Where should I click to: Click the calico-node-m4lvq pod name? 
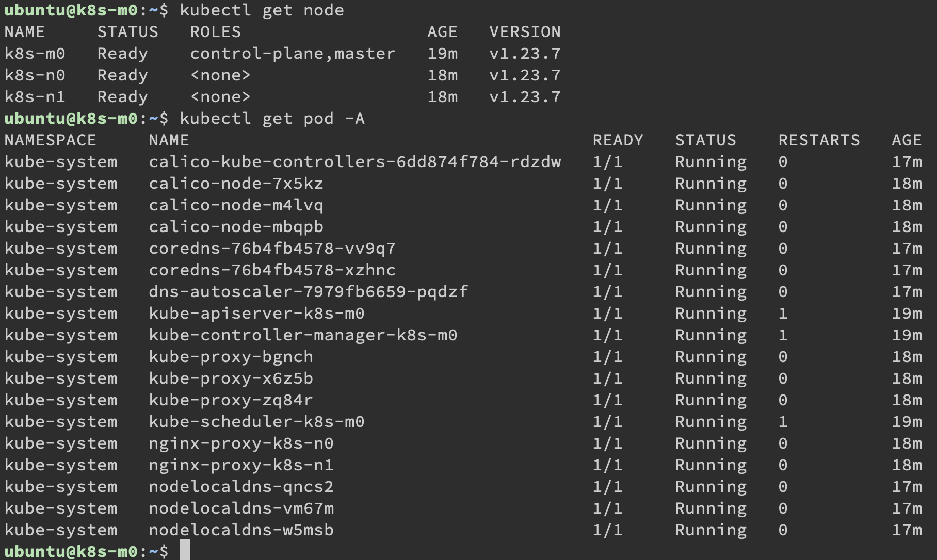point(236,205)
